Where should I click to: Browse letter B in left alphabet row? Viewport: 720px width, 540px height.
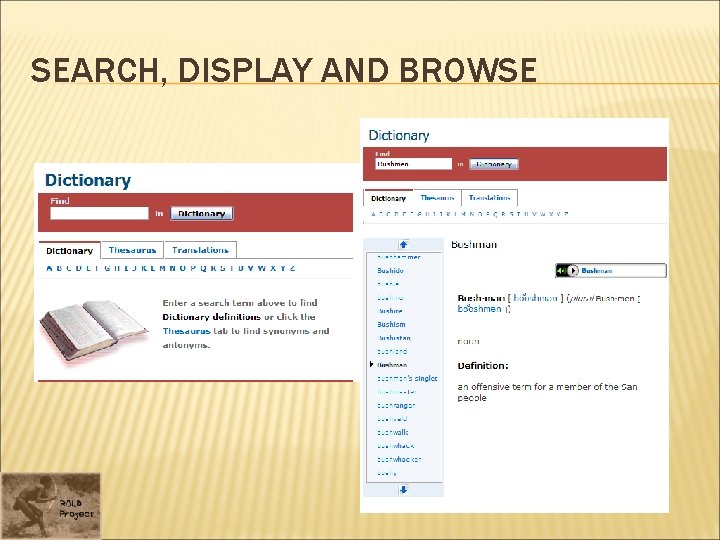(59, 268)
